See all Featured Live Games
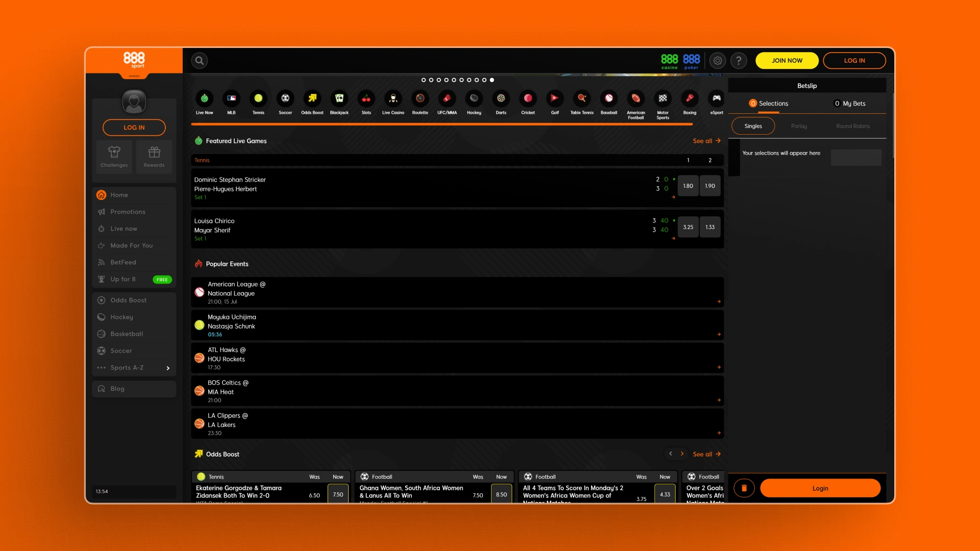Image resolution: width=980 pixels, height=551 pixels. click(x=706, y=141)
